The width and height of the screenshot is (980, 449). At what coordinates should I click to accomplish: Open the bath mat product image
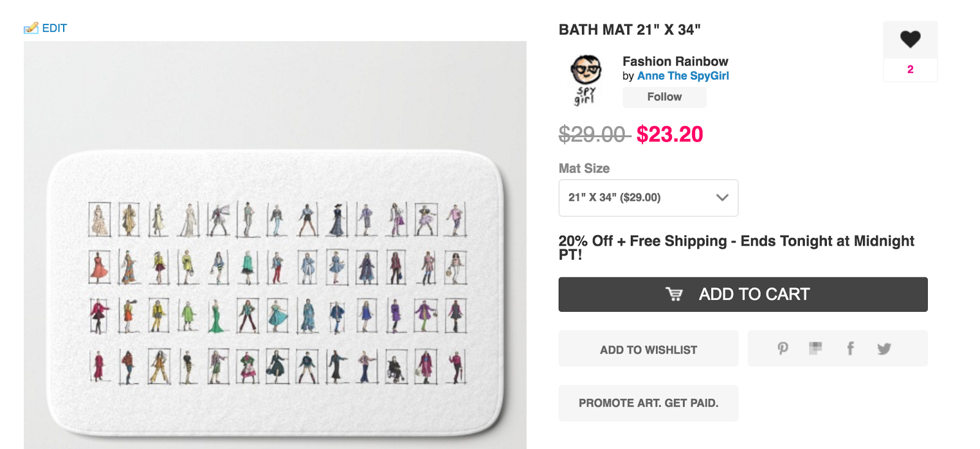click(275, 294)
